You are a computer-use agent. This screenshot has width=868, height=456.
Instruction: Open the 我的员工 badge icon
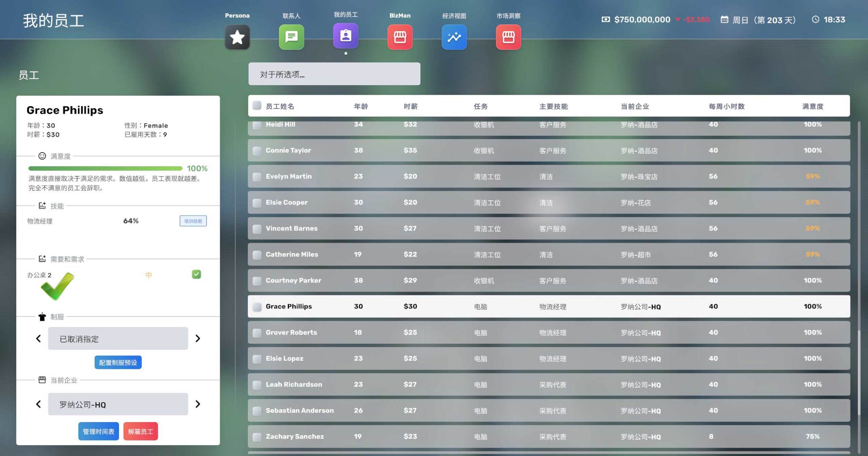pyautogui.click(x=346, y=36)
